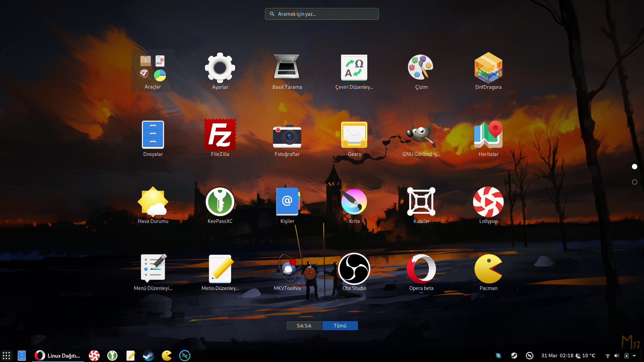Open Files from the taskbar

pos(22,355)
